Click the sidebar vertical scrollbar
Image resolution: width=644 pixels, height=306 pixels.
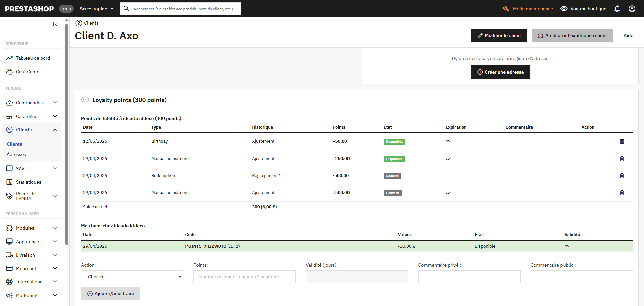click(67, 134)
